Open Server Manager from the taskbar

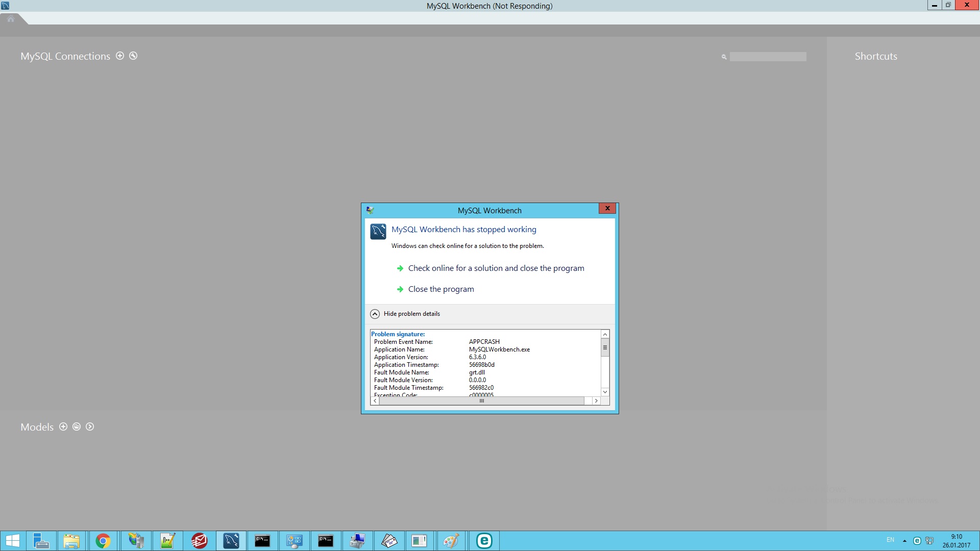(x=41, y=541)
